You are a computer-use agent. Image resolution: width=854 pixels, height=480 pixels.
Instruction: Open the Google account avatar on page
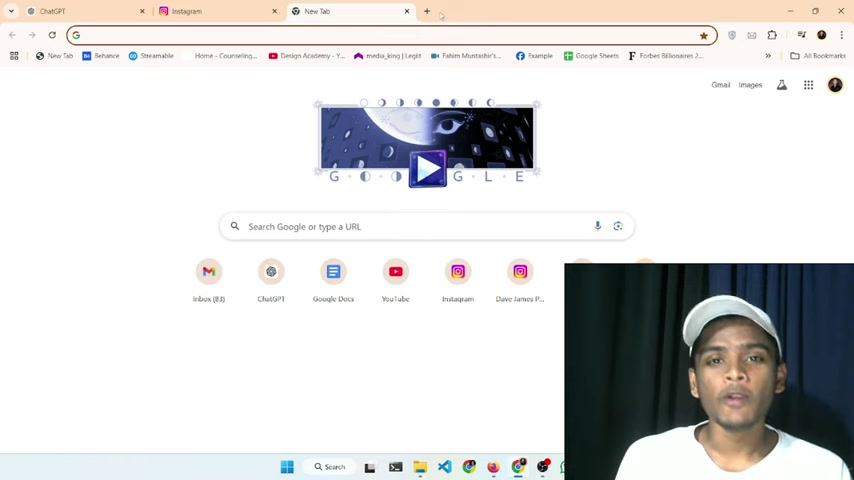[x=835, y=85]
